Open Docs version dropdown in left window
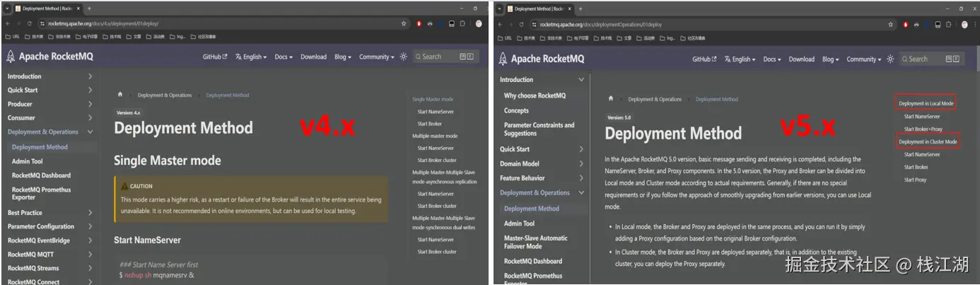980x285 pixels. tap(284, 57)
